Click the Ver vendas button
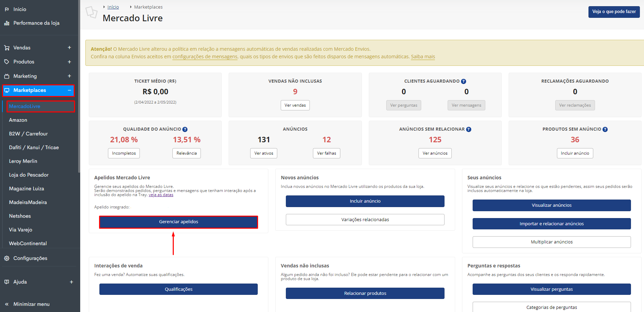The width and height of the screenshot is (644, 312). click(295, 105)
